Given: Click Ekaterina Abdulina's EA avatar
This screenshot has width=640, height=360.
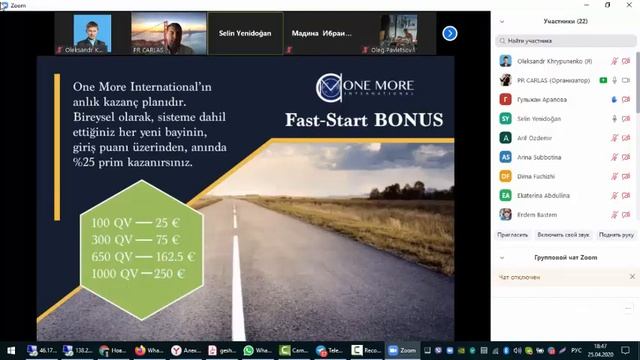Looking at the screenshot, I should (x=506, y=195).
